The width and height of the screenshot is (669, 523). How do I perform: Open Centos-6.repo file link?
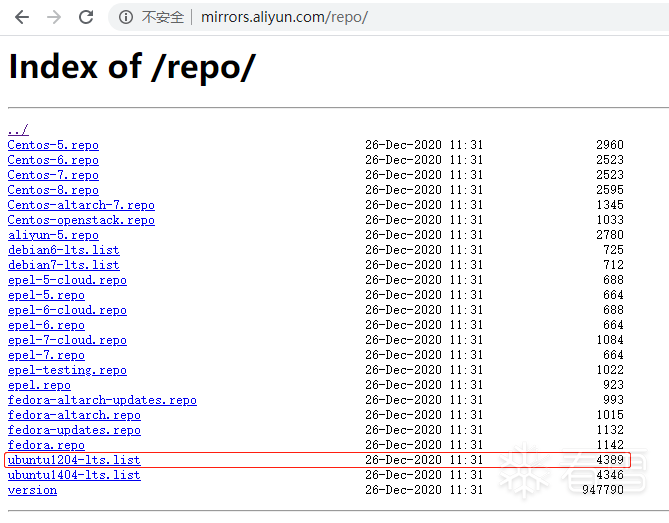tap(53, 160)
